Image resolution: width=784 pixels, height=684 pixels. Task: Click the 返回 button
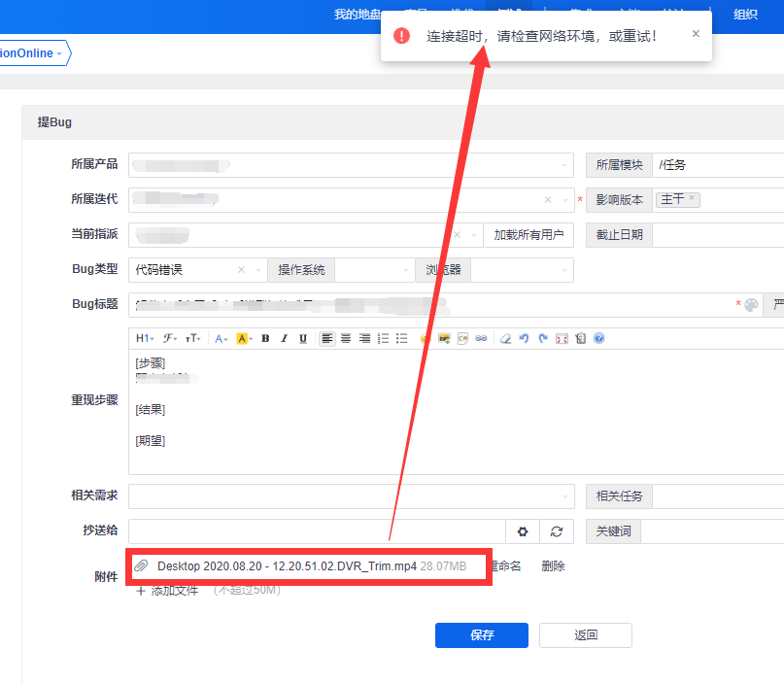point(586,635)
